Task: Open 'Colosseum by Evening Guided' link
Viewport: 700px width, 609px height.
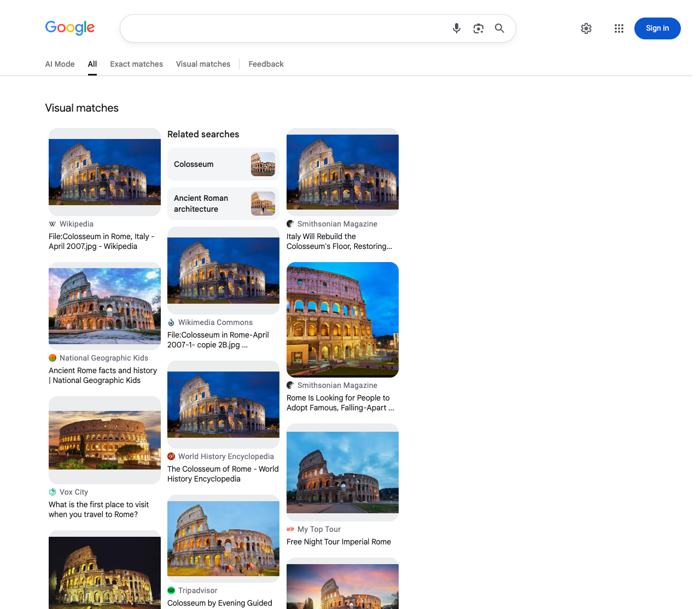Action: [x=219, y=603]
